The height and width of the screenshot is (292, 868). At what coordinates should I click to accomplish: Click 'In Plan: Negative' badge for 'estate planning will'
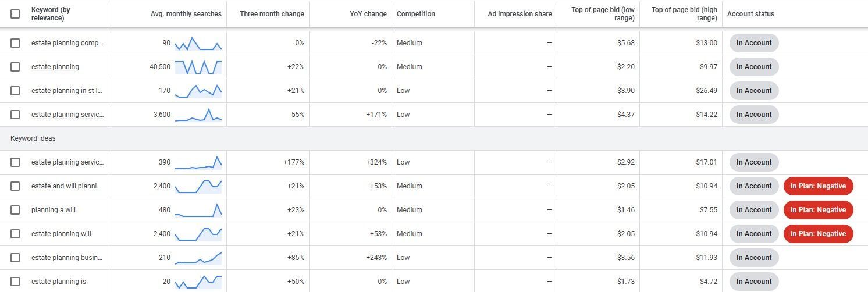coord(818,234)
